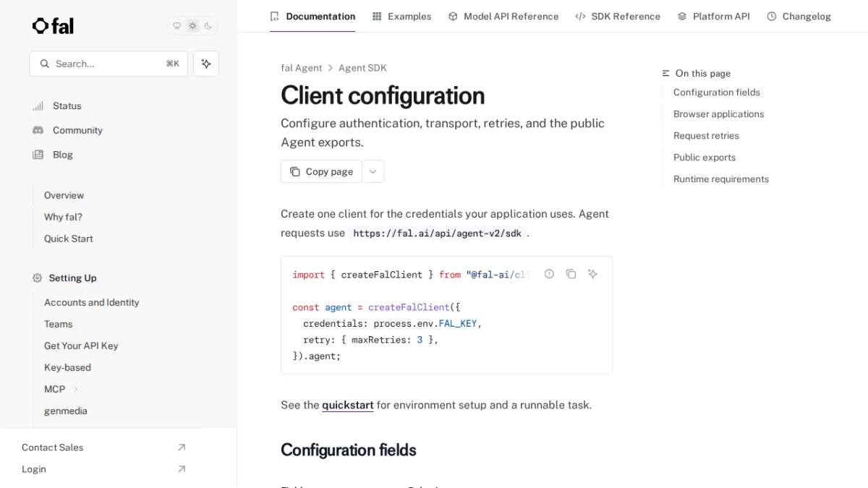Go to the Why fal? page
The image size is (868, 488).
63,217
